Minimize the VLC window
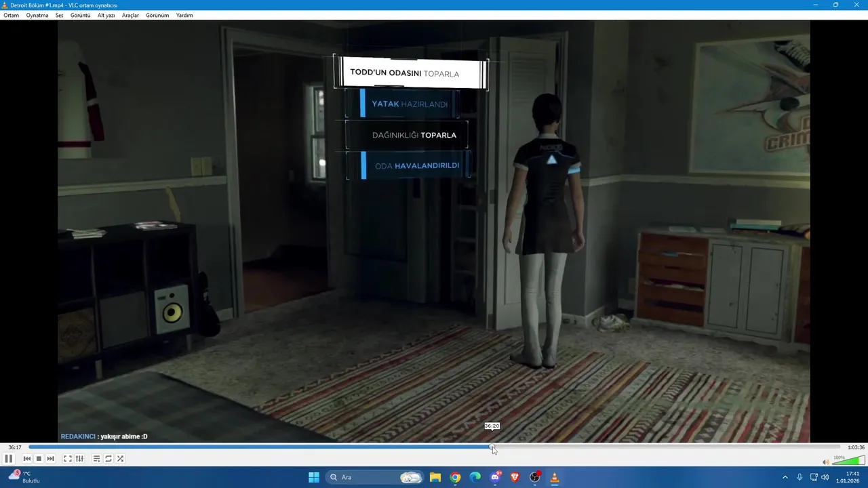The height and width of the screenshot is (488, 868). 816,5
